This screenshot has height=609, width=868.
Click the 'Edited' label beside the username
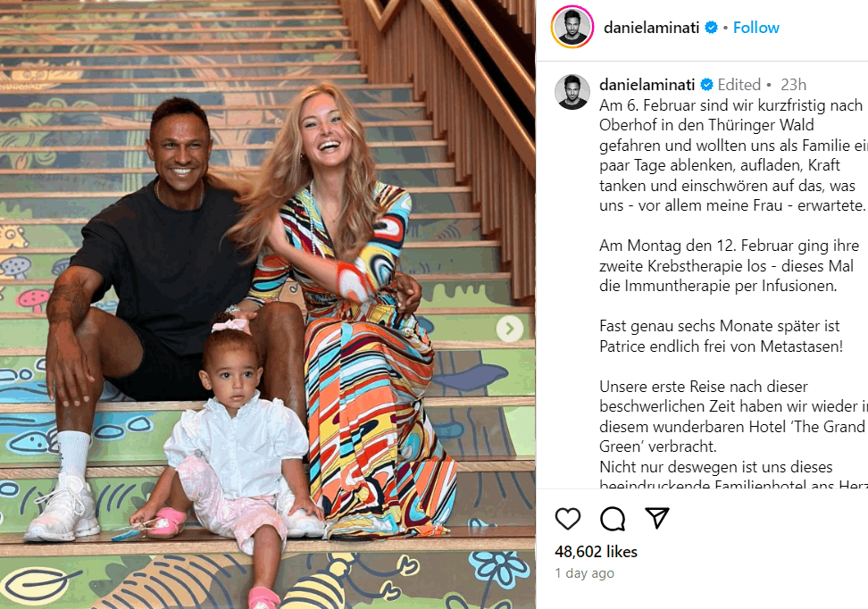[739, 85]
